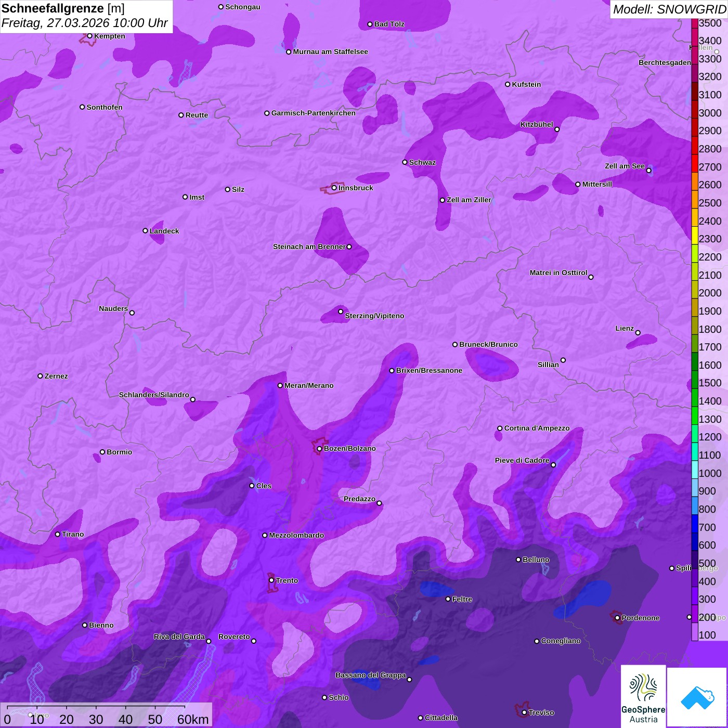This screenshot has height=728, width=728.
Task: Click the Pordenone city marker
Action: click(617, 618)
